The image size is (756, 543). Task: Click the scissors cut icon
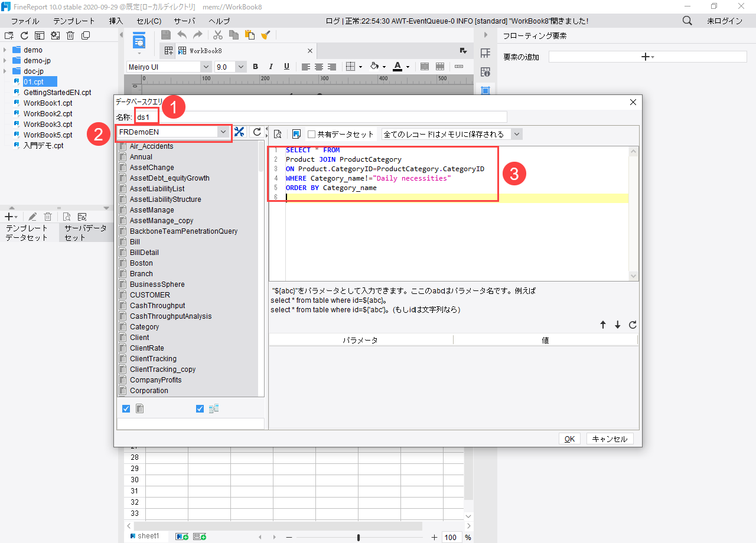218,35
